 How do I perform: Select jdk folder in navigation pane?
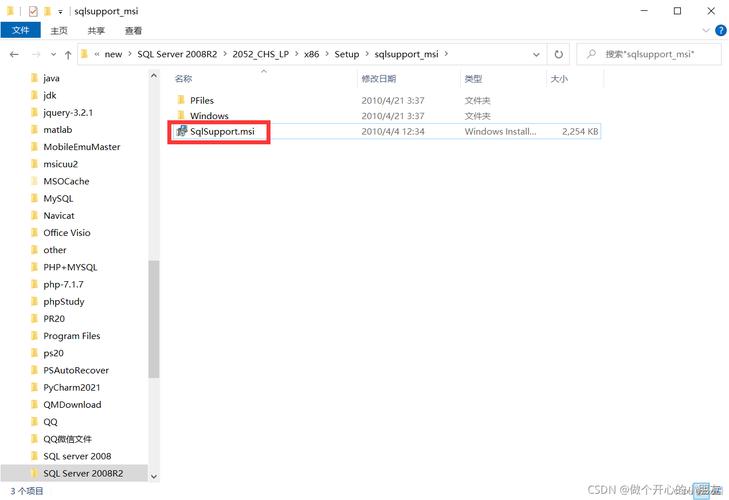point(49,95)
